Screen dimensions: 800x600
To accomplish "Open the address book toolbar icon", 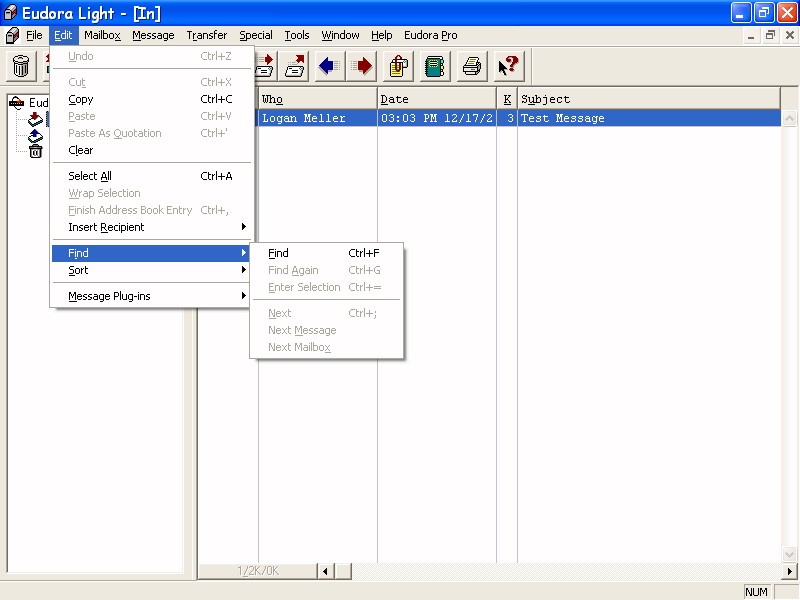I will 435,66.
